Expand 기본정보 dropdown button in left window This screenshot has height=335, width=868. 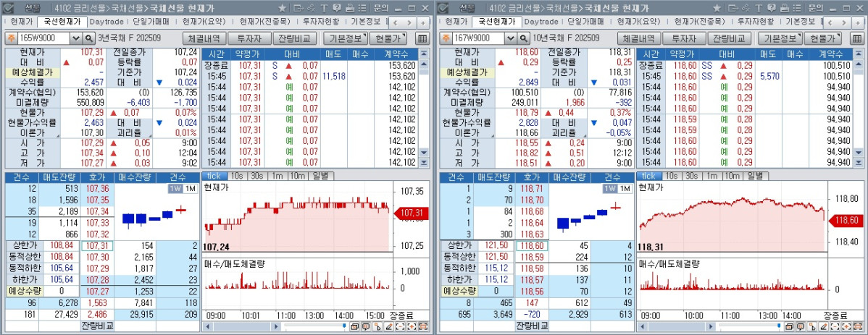coord(346,38)
